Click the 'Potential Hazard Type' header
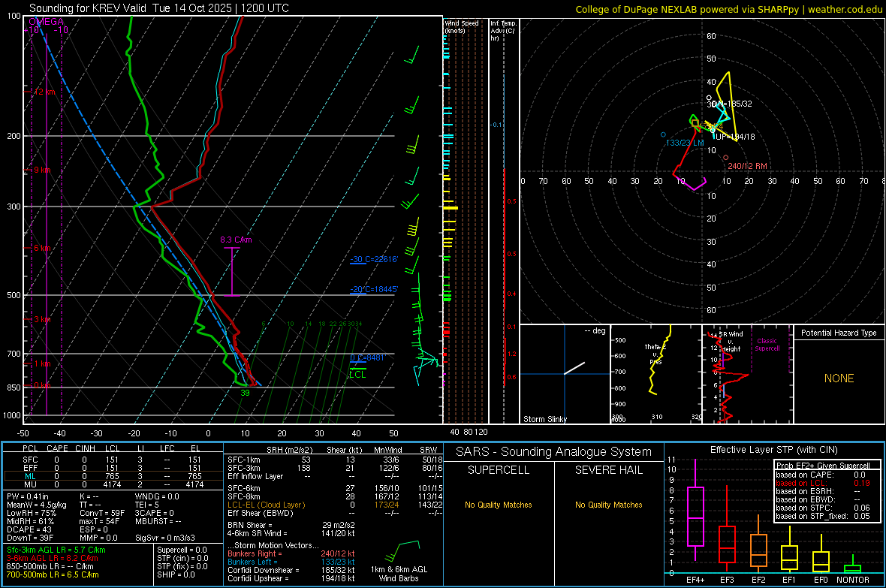The height and width of the screenshot is (588, 886). coord(839,333)
